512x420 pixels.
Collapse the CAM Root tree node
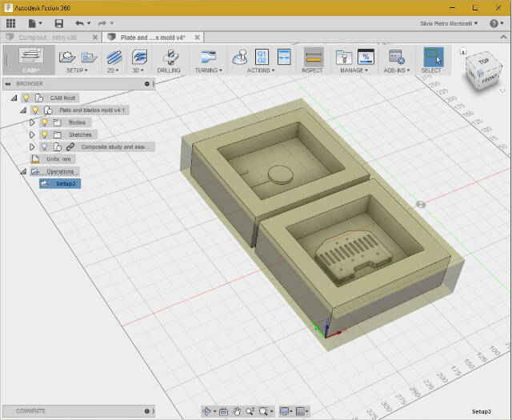coord(14,98)
